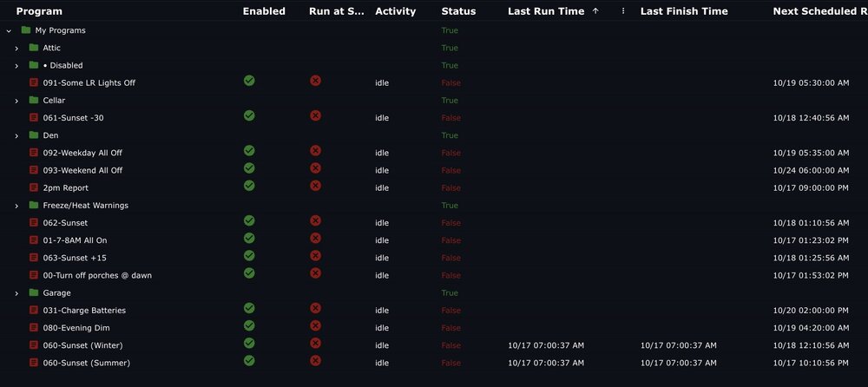Toggle Enabled check for 091-Some LR Lights Off
Image resolution: width=868 pixels, height=387 pixels.
pyautogui.click(x=249, y=81)
